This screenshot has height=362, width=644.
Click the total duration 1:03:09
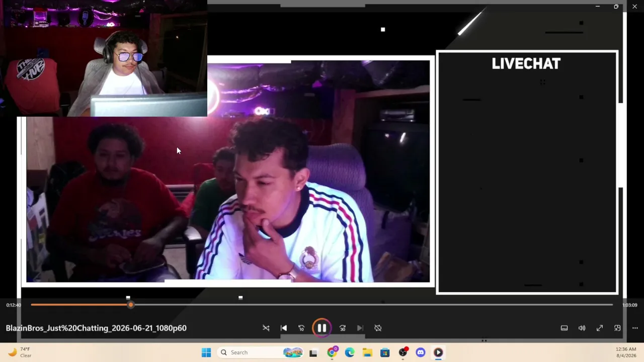tap(630, 305)
